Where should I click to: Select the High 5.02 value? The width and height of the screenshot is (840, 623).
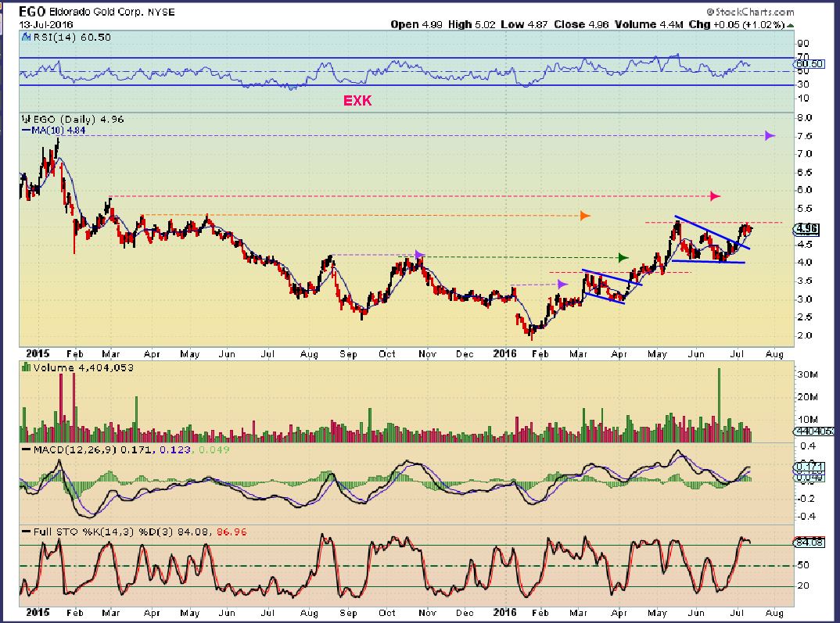472,24
